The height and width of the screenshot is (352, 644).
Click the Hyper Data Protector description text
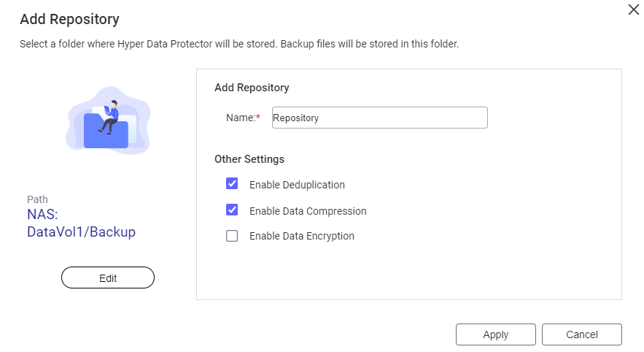tap(239, 44)
